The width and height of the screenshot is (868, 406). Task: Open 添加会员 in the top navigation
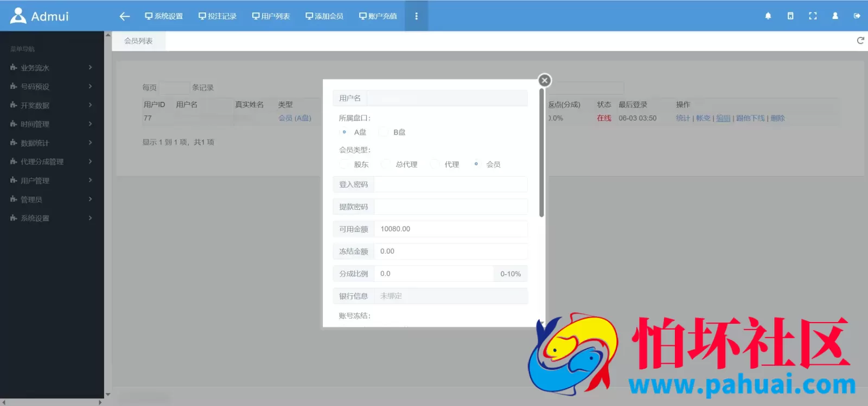pyautogui.click(x=324, y=16)
